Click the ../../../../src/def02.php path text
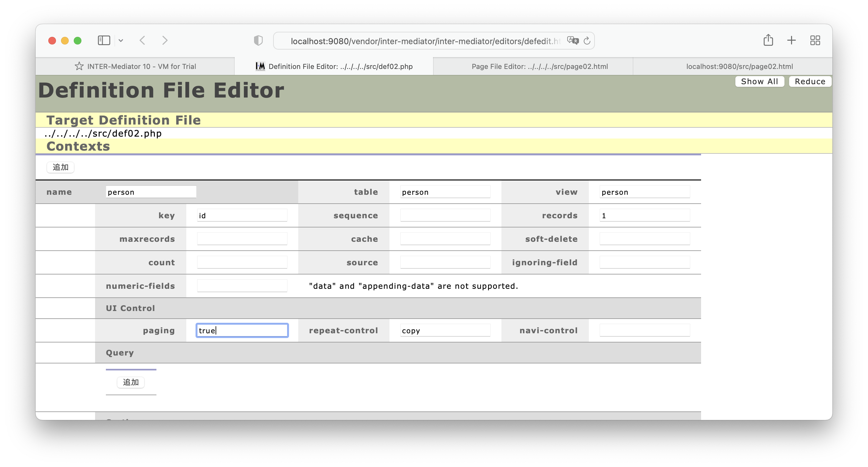The width and height of the screenshot is (868, 467). (103, 133)
